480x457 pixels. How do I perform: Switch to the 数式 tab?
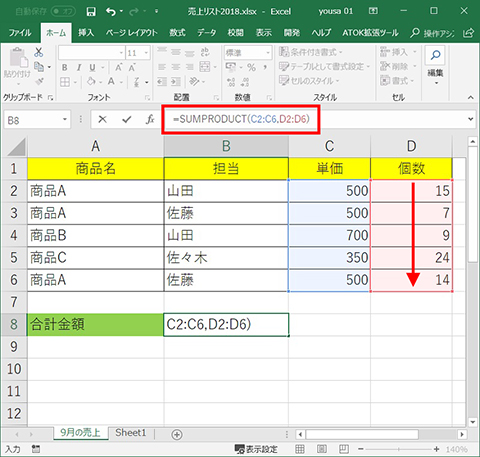(x=177, y=33)
